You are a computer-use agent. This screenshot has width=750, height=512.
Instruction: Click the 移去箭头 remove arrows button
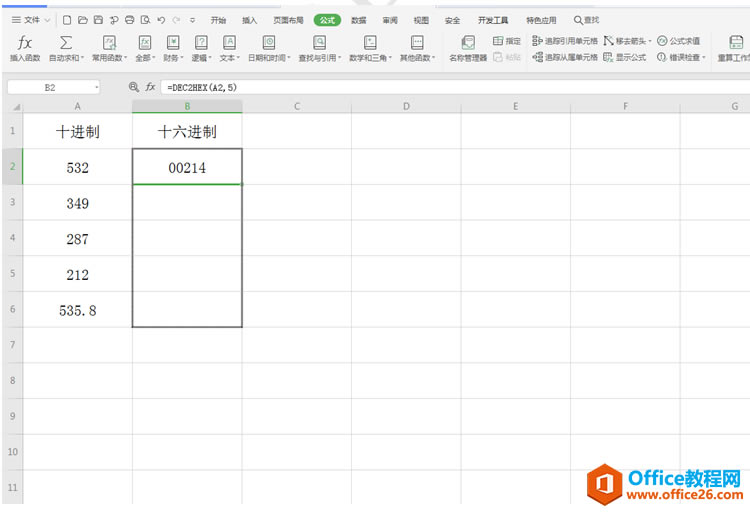click(x=627, y=41)
